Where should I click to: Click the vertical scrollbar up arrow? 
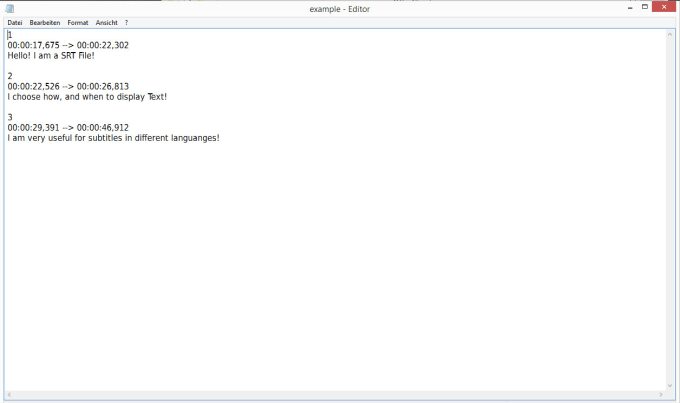point(670,34)
